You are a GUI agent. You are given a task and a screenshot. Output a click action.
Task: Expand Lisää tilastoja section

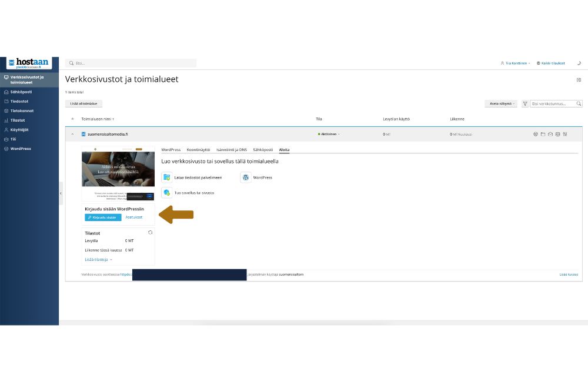98,259
